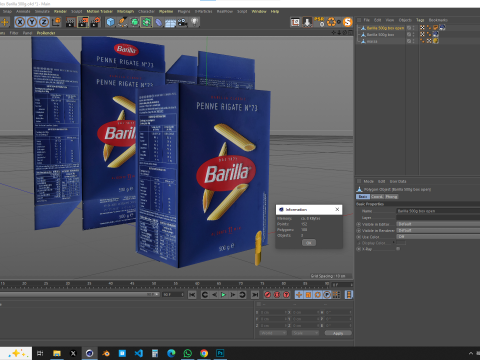Viewport: 480px width, 360px height.
Task: Go to start of timeline
Action: 192,295
